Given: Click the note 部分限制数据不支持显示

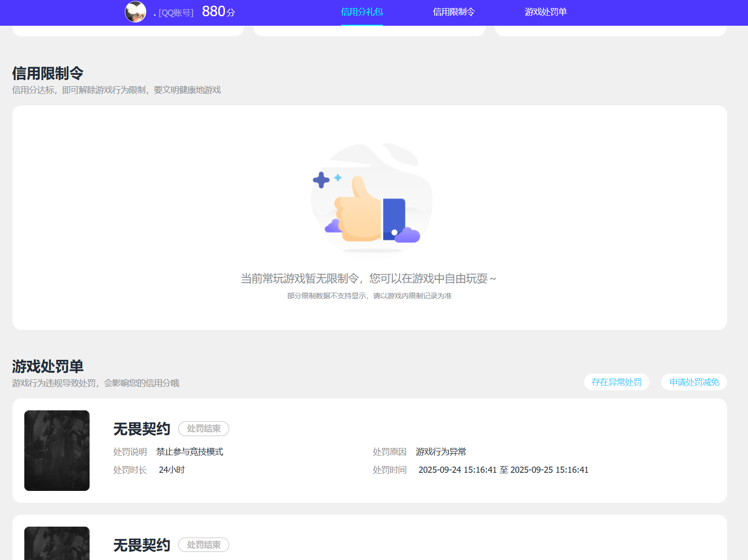Looking at the screenshot, I should tap(369, 296).
